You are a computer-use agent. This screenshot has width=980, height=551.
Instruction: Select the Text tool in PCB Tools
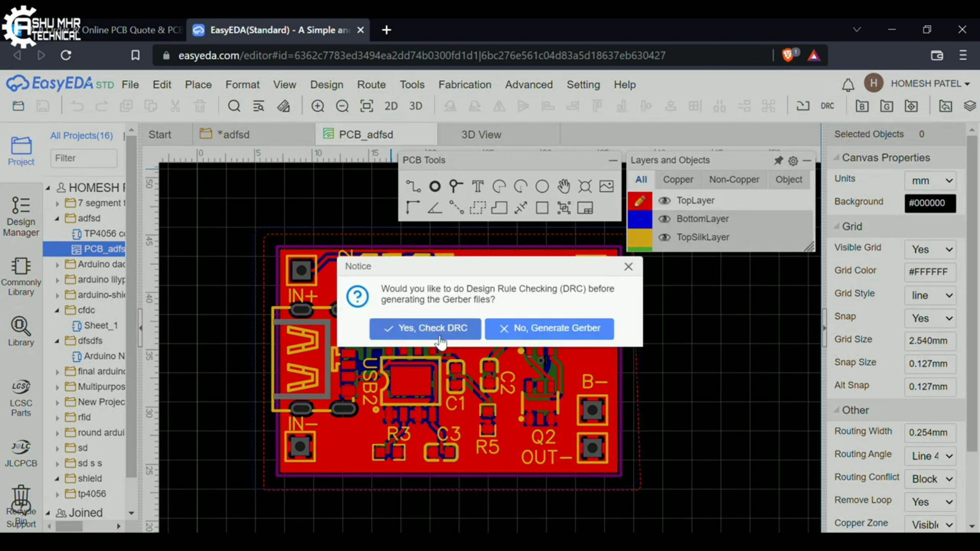[x=478, y=187]
